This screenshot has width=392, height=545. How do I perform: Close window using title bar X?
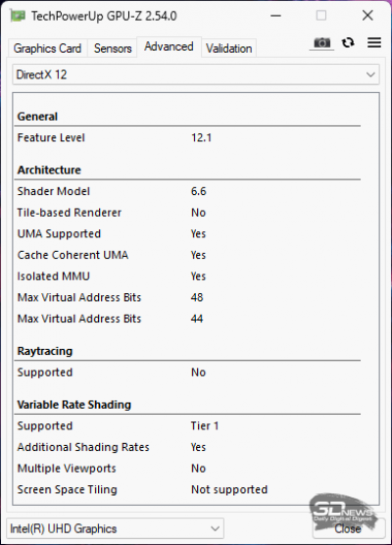[x=367, y=16]
